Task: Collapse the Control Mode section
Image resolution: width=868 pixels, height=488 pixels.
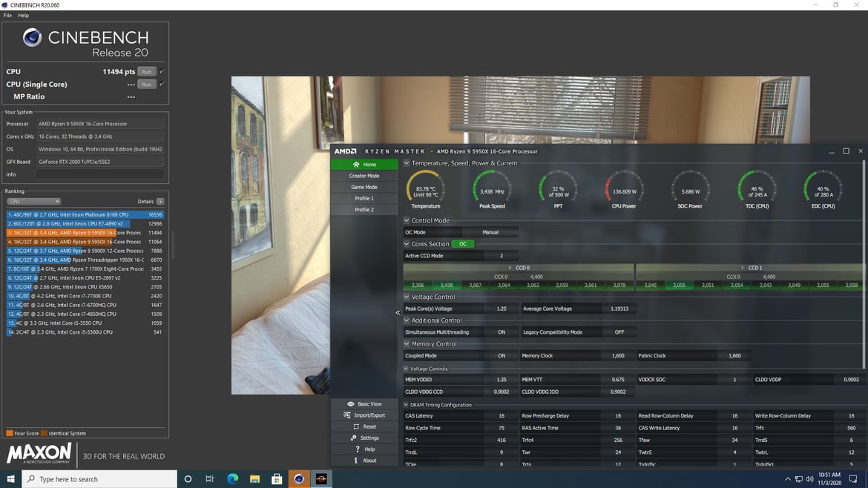Action: [407, 220]
